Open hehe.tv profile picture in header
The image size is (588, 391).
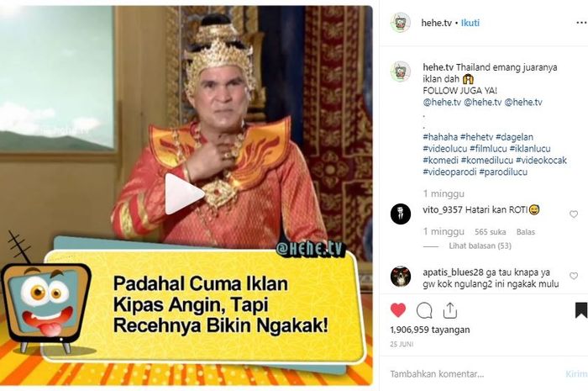tap(401, 23)
